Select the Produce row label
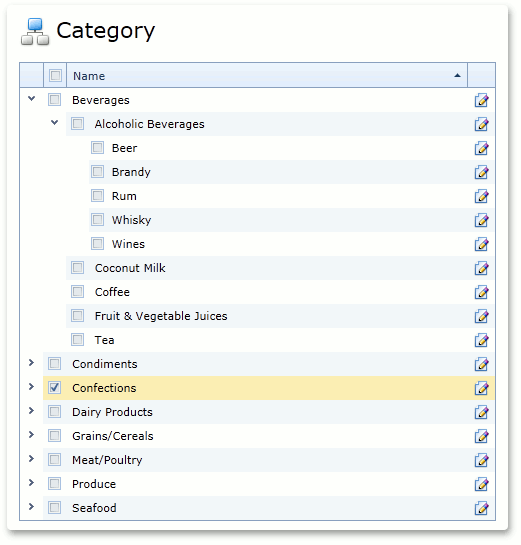The image size is (521, 545). tap(94, 484)
